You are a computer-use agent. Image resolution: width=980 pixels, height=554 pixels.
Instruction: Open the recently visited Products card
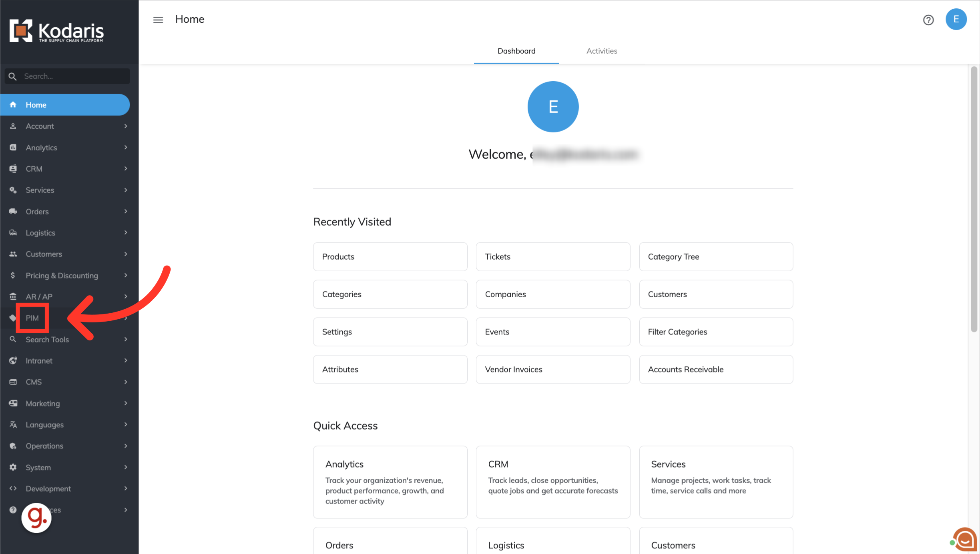[x=390, y=256]
